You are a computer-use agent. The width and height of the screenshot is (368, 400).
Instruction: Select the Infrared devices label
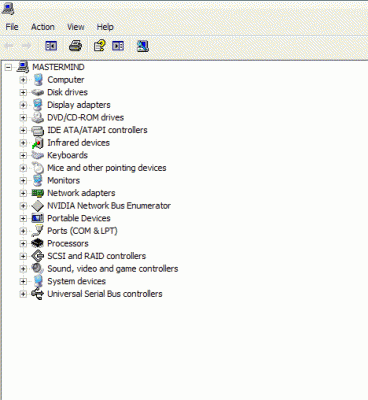point(78,143)
